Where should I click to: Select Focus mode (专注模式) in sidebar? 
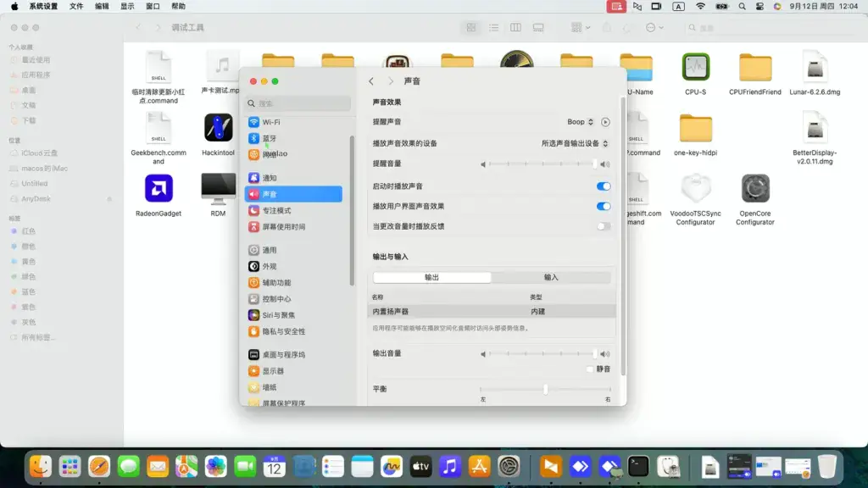(x=292, y=210)
